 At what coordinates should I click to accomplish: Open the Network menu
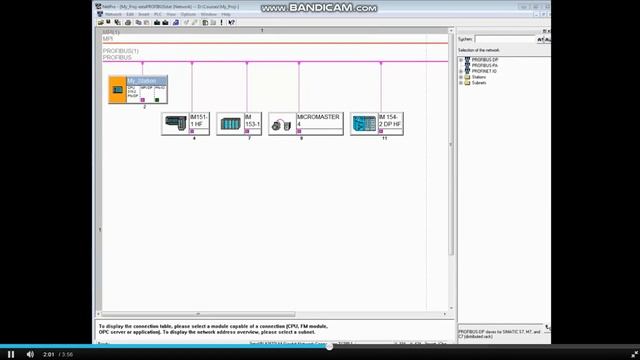pyautogui.click(x=113, y=14)
